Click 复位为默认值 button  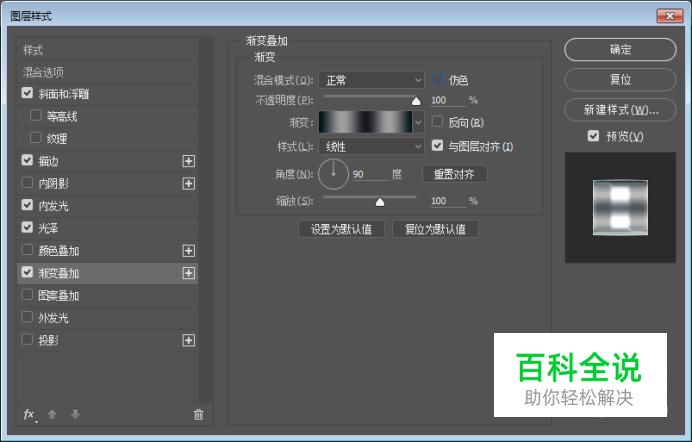coord(435,229)
